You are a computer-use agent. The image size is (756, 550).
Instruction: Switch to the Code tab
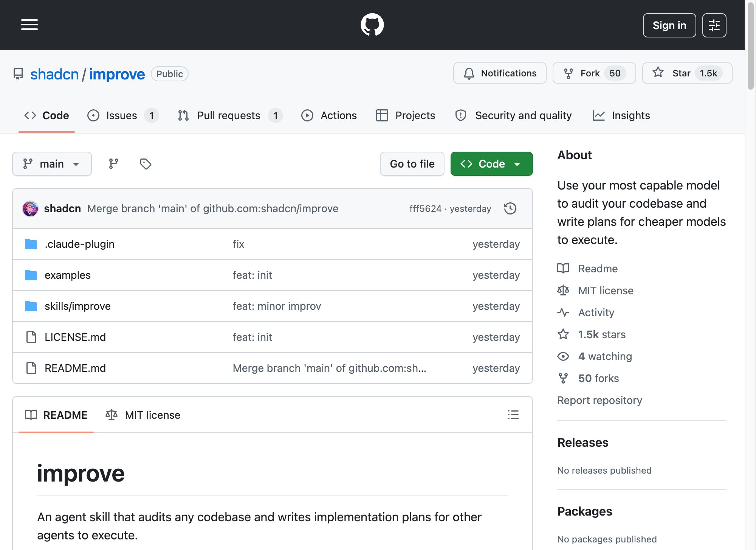click(46, 115)
